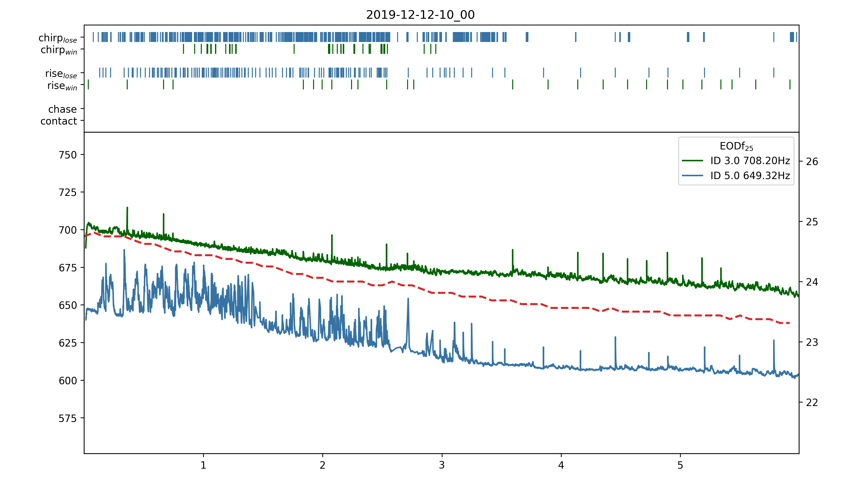The width and height of the screenshot is (841, 504).
Task: Click the contact row label
Action: click(x=59, y=121)
